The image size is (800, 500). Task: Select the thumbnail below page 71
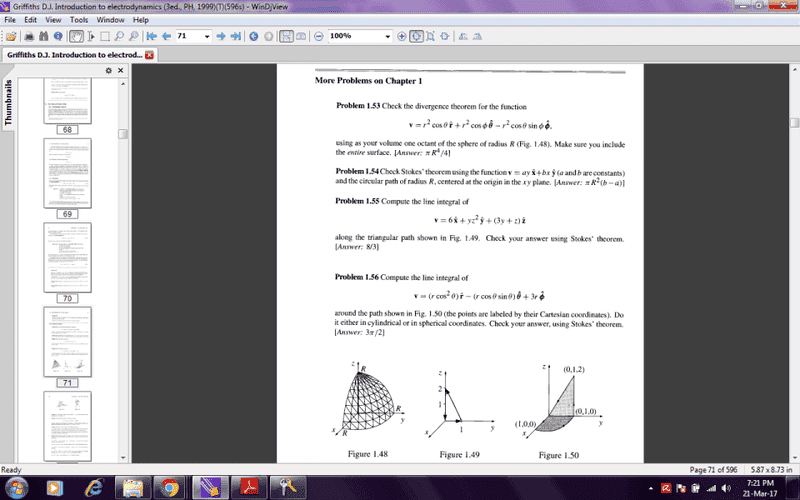pyautogui.click(x=67, y=426)
